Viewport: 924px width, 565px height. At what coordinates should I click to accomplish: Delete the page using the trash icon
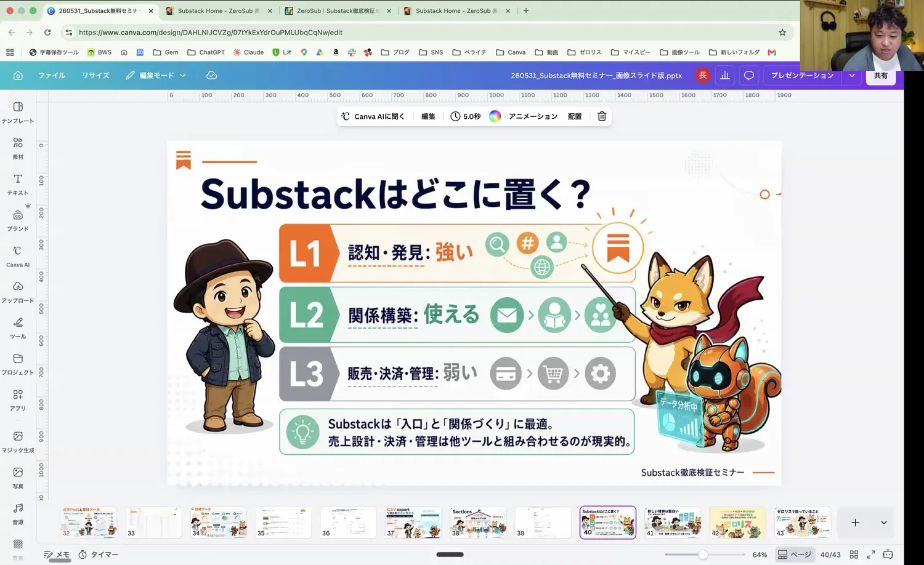coord(602,116)
